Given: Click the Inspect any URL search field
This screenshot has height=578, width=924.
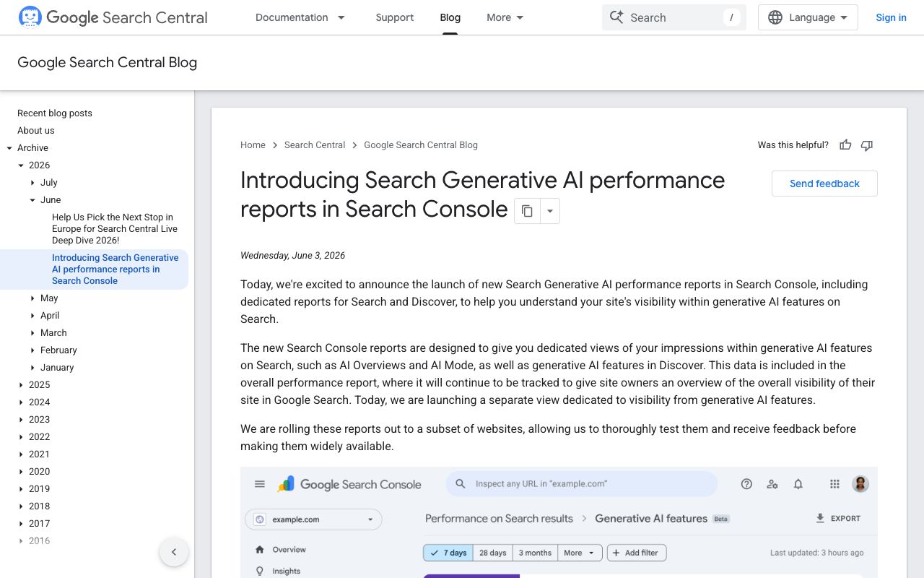Looking at the screenshot, I should click(582, 484).
